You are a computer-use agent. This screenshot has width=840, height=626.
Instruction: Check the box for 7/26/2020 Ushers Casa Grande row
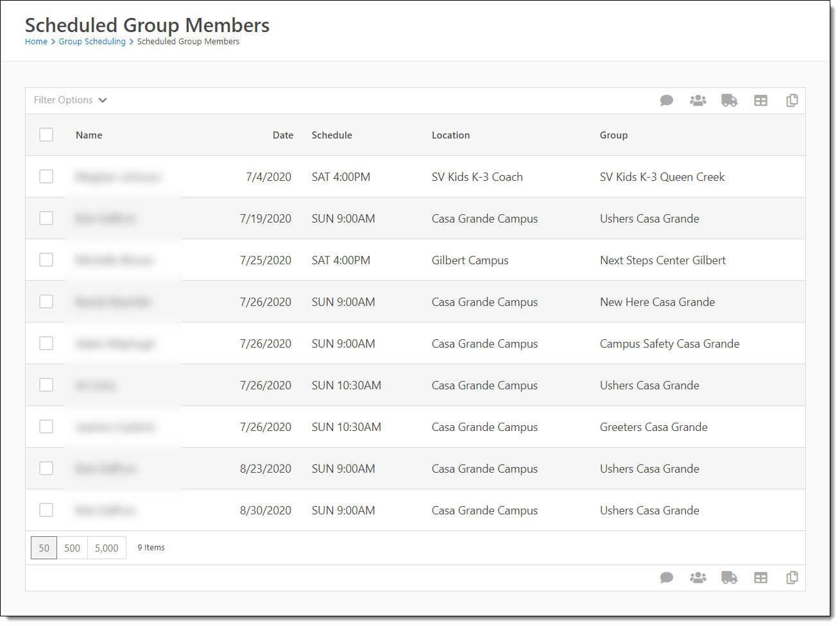coord(46,385)
